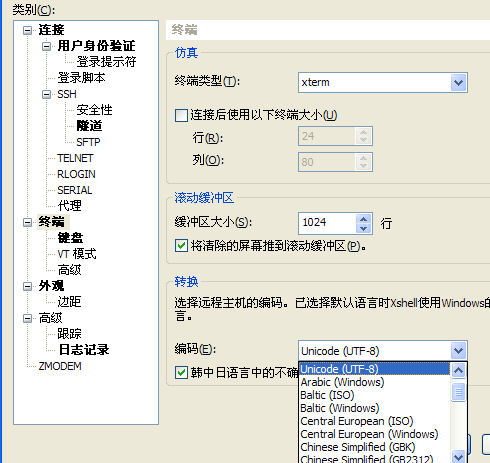Click encoding list scroll-up arrow
The image size is (490, 463).
pyautogui.click(x=459, y=370)
